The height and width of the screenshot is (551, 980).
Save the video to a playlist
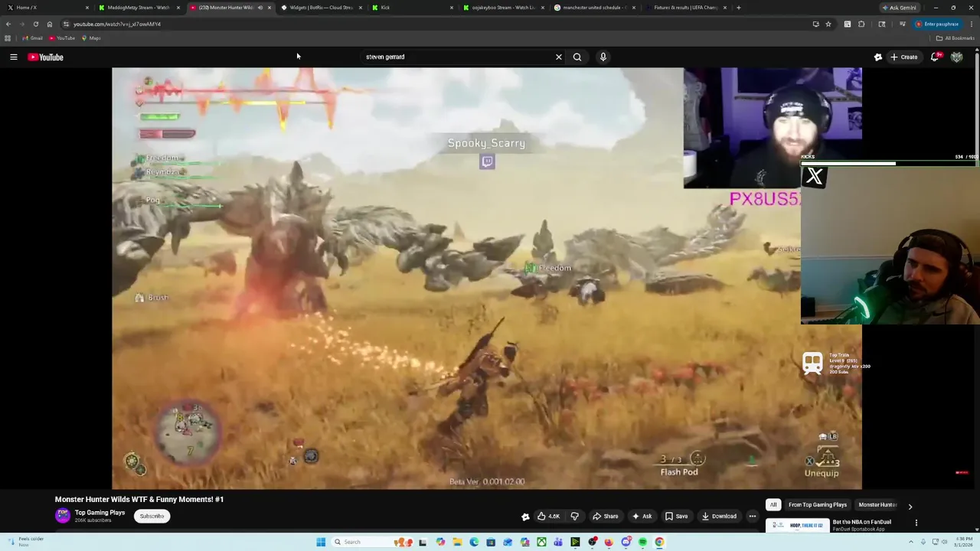[x=675, y=516]
